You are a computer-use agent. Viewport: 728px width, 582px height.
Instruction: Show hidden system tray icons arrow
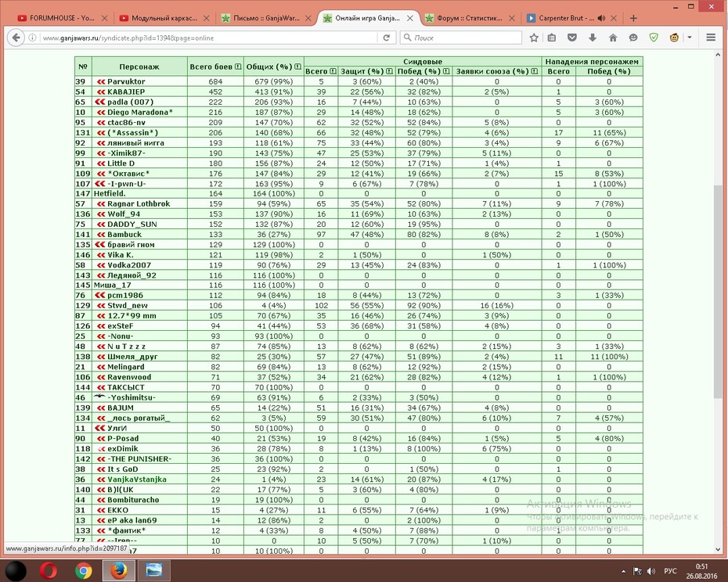(624, 571)
